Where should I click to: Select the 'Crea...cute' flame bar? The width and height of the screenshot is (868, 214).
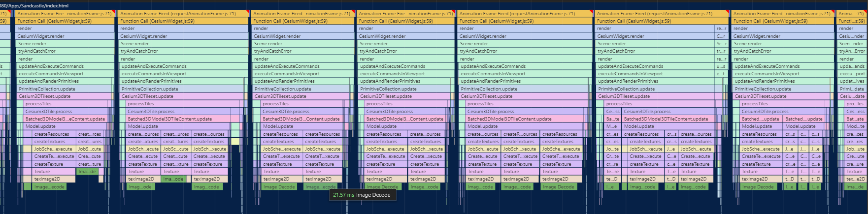point(90,156)
